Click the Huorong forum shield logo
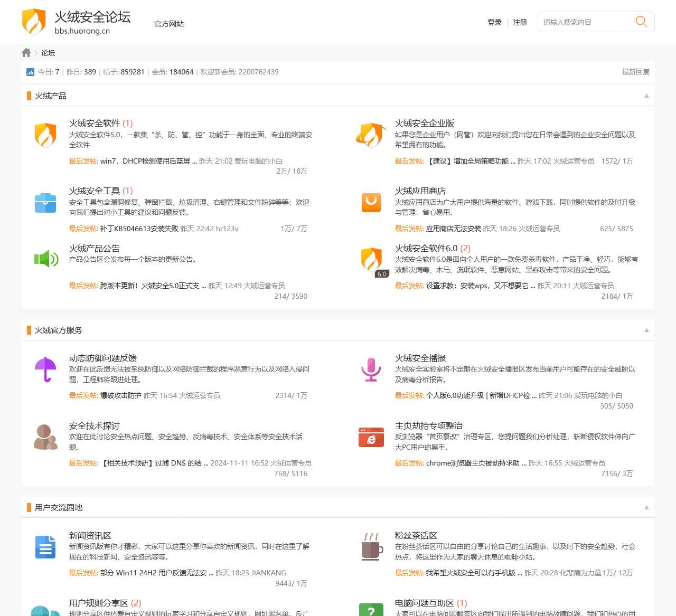676x616 pixels. click(34, 22)
